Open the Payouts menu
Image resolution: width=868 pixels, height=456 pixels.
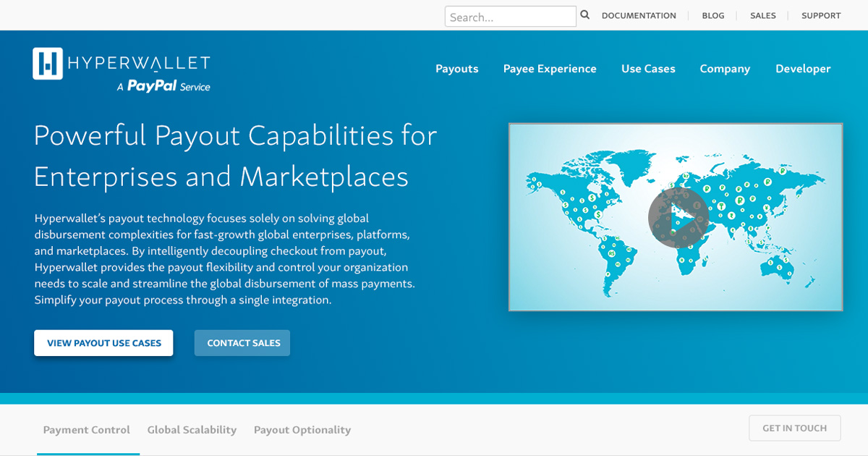[x=456, y=69]
